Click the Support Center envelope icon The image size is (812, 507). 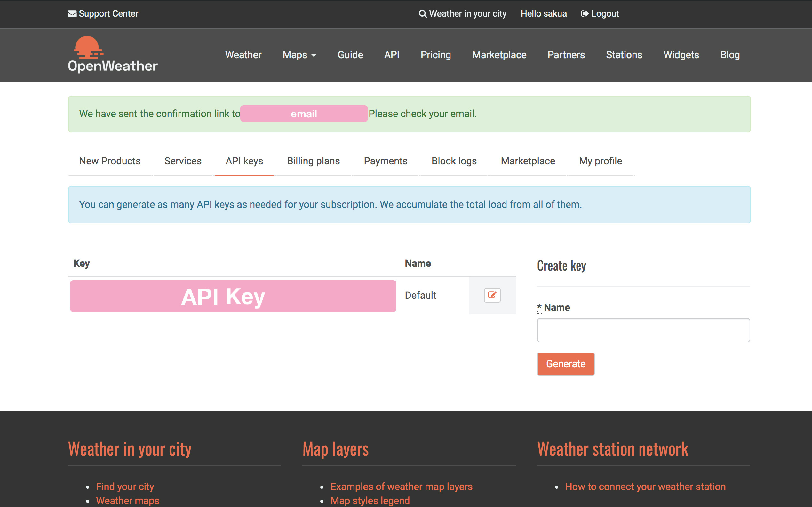(72, 14)
